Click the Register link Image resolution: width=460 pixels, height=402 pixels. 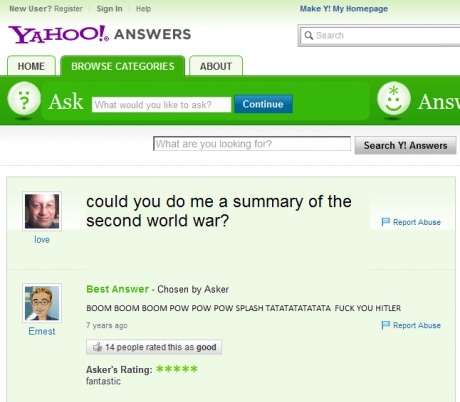coord(68,9)
